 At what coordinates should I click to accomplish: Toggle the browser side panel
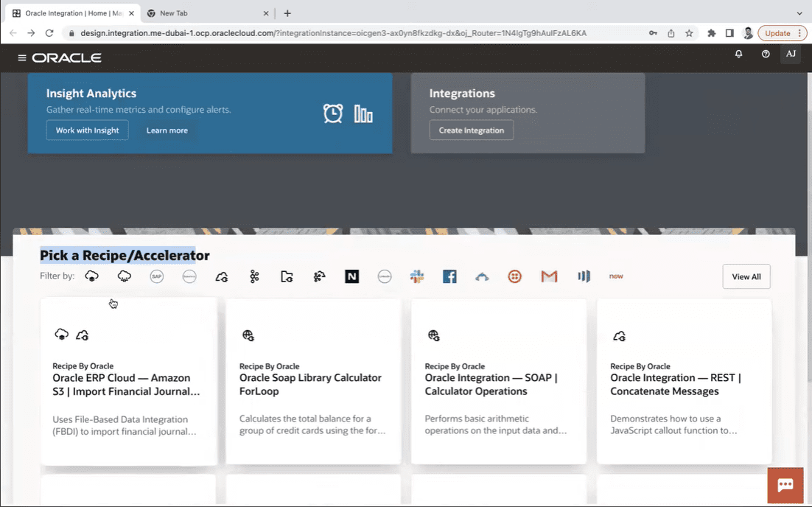pyautogui.click(x=729, y=33)
